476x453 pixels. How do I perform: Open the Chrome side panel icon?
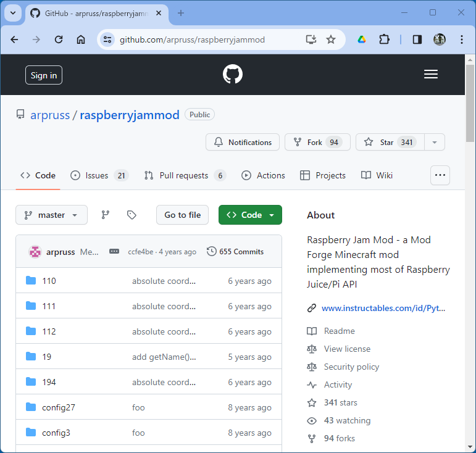(417, 39)
